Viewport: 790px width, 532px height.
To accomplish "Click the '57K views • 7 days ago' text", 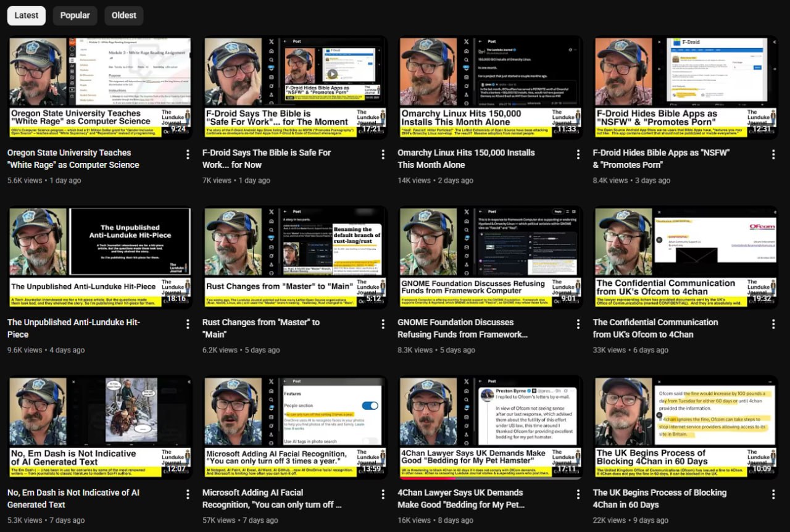I will click(x=240, y=520).
